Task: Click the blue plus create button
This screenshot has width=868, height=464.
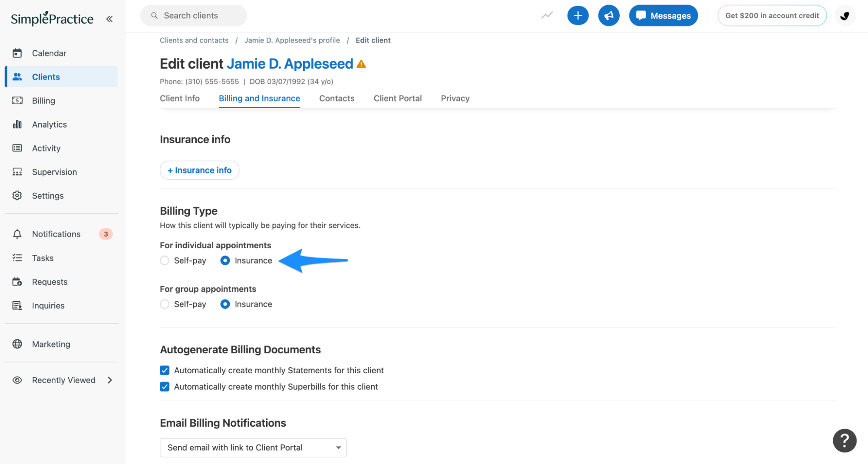Action: coord(578,16)
